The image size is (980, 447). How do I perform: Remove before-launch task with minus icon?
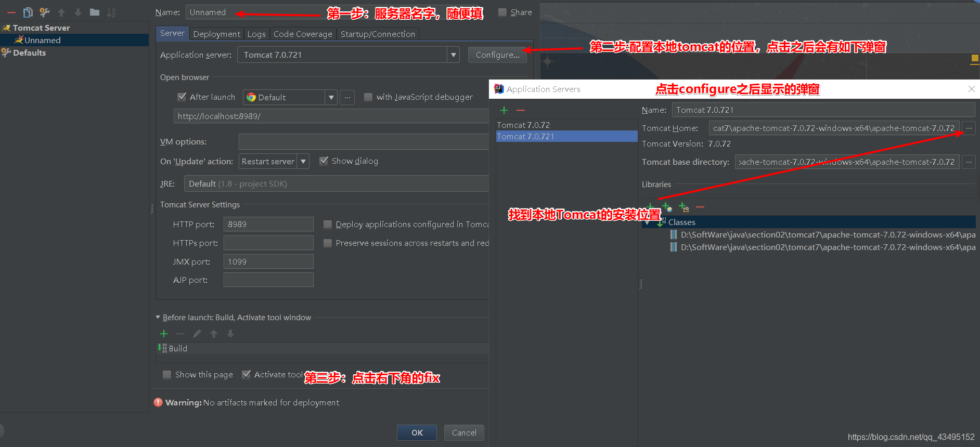(x=180, y=334)
